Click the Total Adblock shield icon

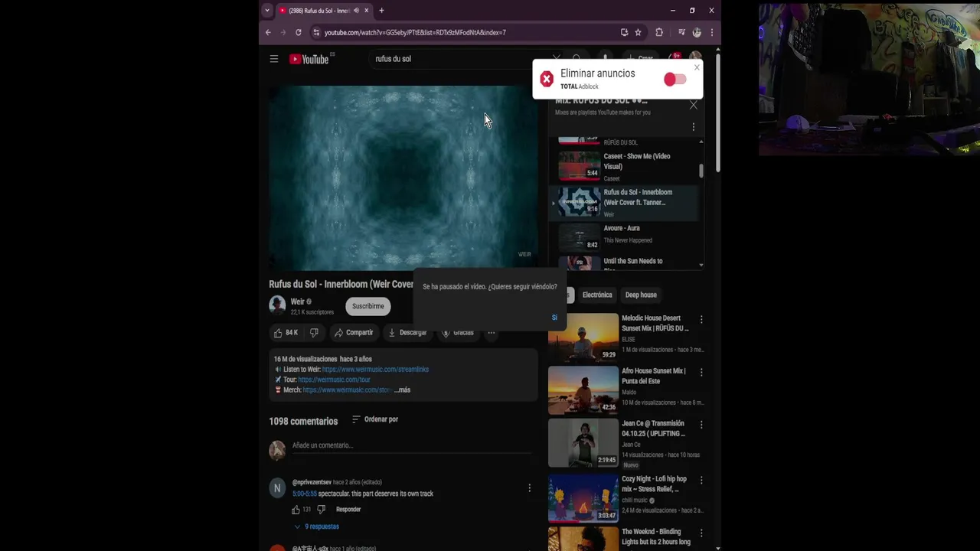tap(547, 79)
